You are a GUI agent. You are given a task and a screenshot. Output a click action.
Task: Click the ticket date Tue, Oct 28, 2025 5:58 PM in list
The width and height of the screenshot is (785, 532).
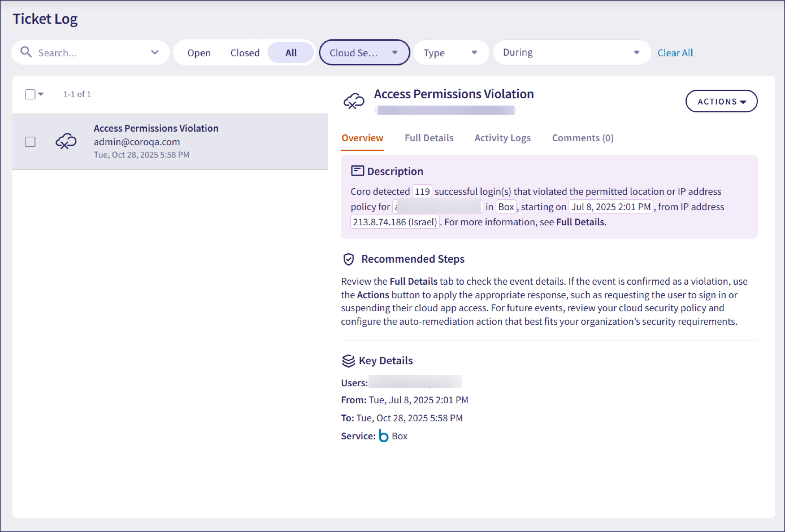(141, 155)
